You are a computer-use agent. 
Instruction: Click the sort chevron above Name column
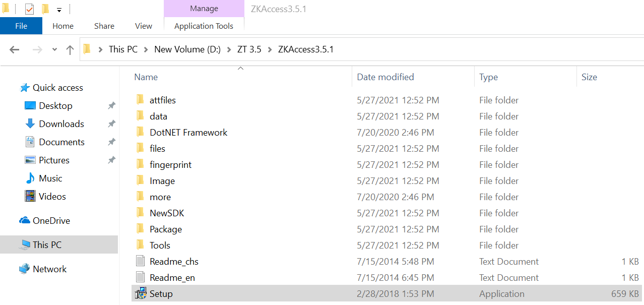pyautogui.click(x=240, y=68)
